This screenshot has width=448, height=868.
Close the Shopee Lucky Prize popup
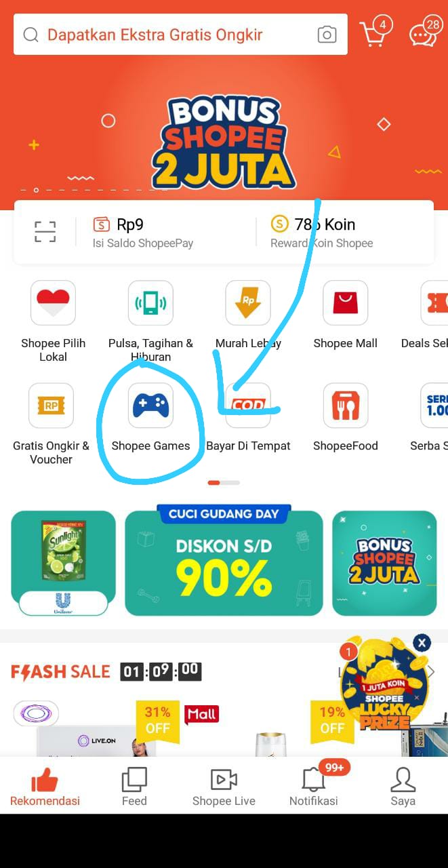click(422, 643)
